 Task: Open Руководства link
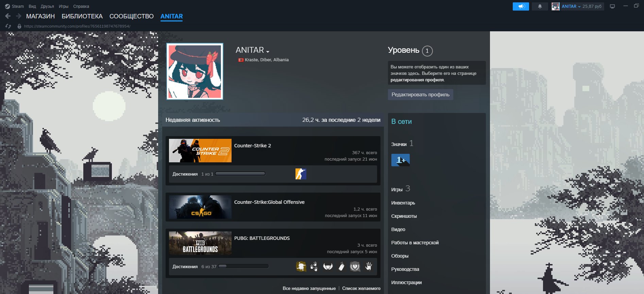[405, 269]
